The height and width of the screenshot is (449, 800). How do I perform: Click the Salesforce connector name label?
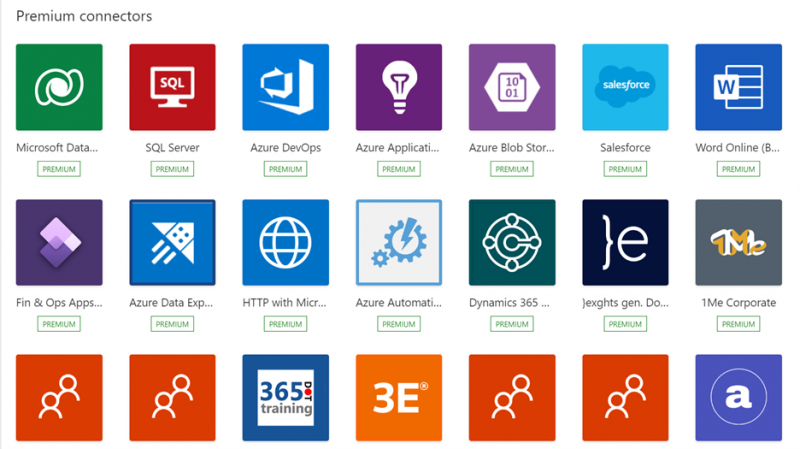pyautogui.click(x=625, y=148)
